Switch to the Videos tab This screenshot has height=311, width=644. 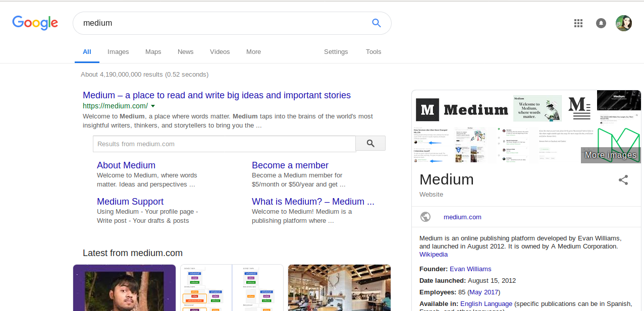pyautogui.click(x=220, y=52)
